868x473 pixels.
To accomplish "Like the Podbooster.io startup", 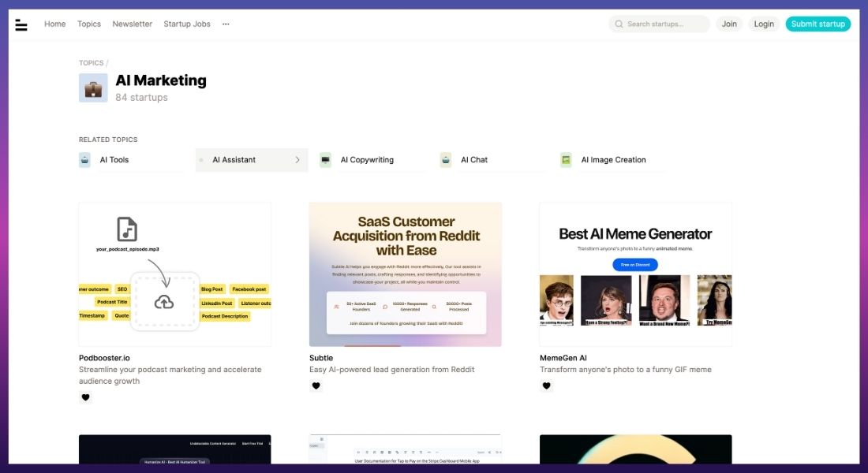I will tap(85, 397).
